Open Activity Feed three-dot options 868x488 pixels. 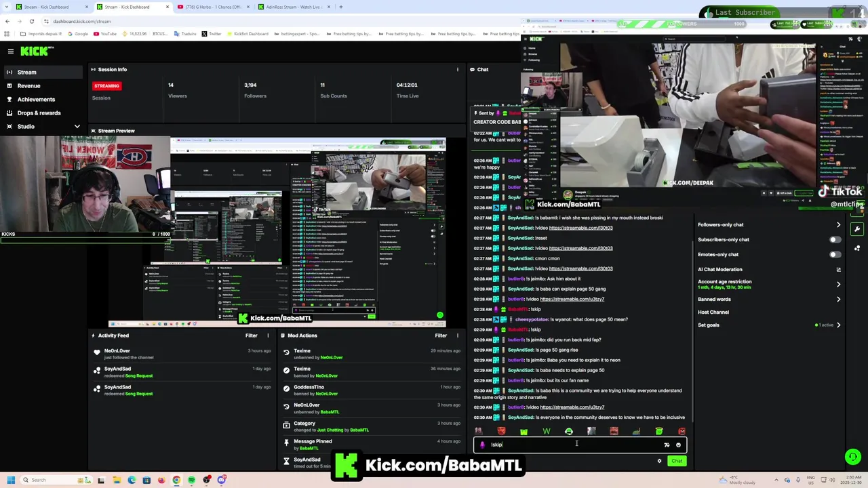(x=268, y=335)
